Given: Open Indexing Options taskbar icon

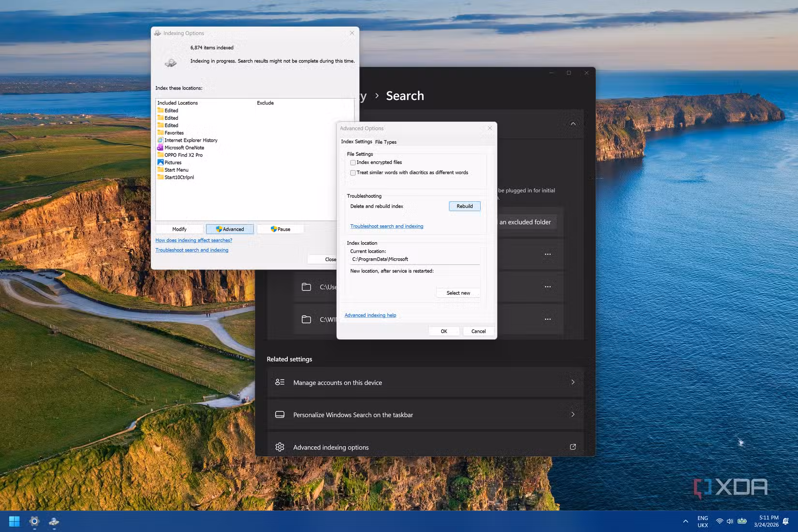Looking at the screenshot, I should click(x=54, y=521).
